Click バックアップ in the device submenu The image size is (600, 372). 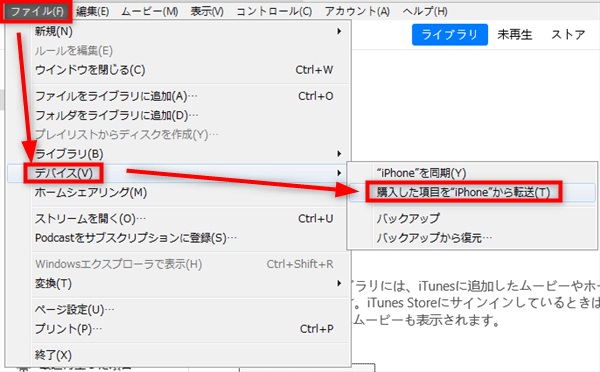pos(408,219)
